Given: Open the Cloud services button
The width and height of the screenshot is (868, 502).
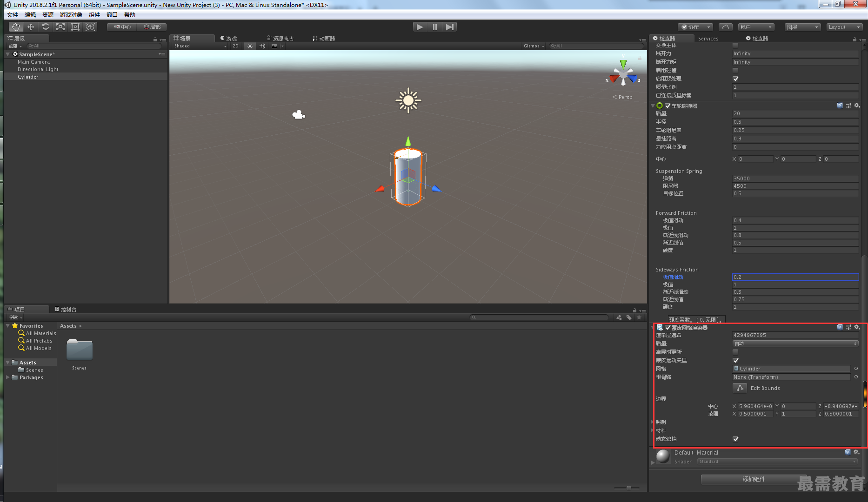Looking at the screenshot, I should (x=726, y=27).
